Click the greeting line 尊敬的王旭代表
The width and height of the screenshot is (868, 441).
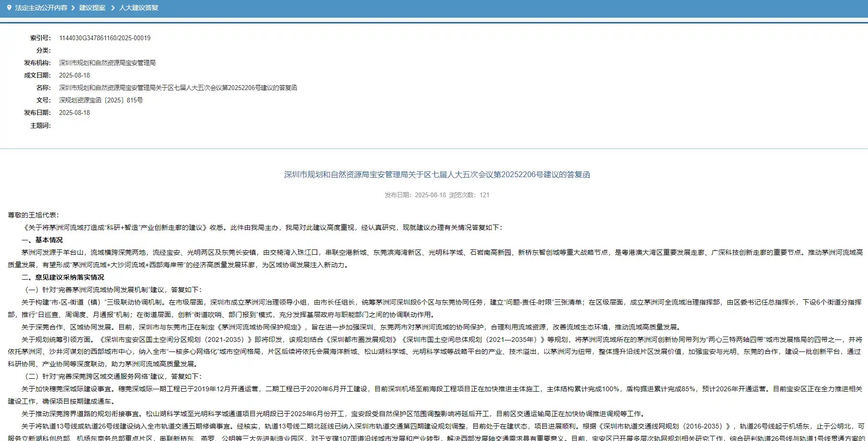click(x=33, y=215)
